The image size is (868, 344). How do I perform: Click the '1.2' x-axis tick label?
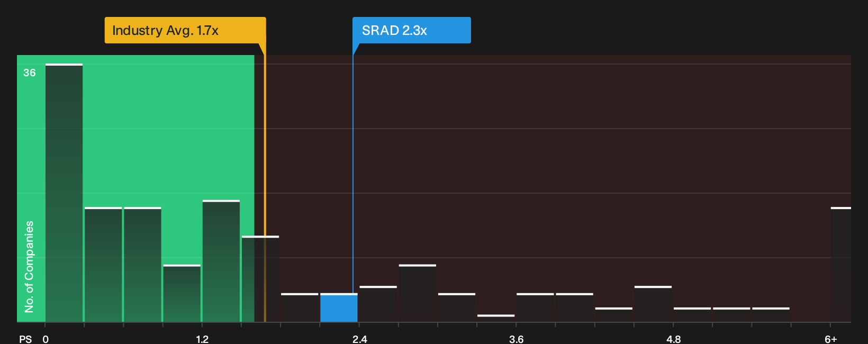tap(202, 339)
